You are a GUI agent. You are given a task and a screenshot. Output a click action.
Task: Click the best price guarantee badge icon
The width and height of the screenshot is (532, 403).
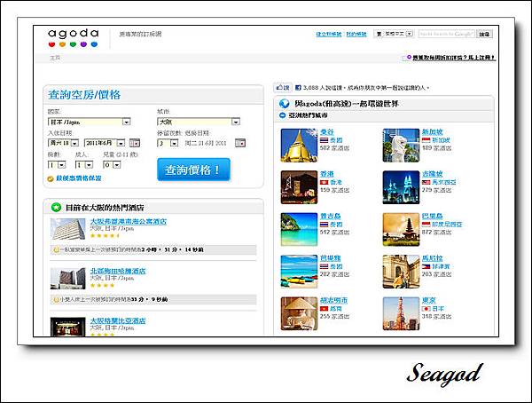(51, 178)
